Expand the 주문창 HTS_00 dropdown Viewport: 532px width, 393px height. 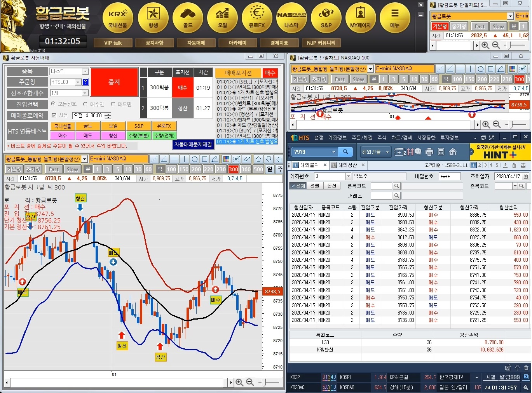(x=78, y=82)
